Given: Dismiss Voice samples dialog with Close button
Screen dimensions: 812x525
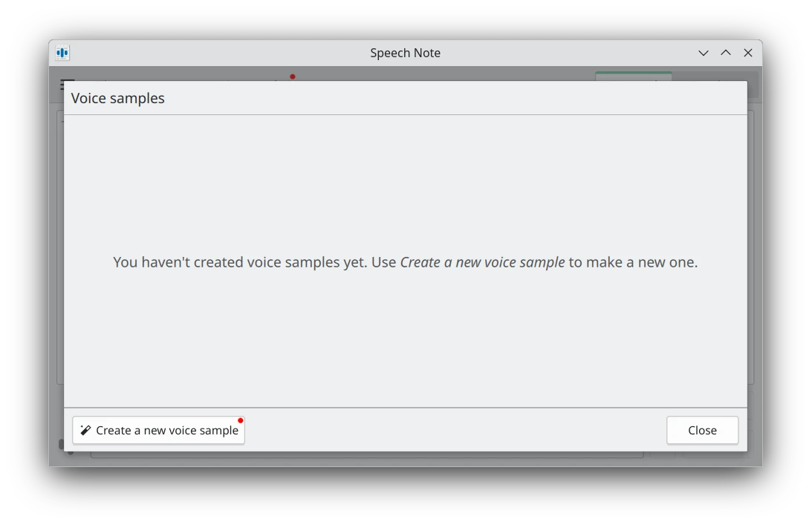Looking at the screenshot, I should click(702, 431).
